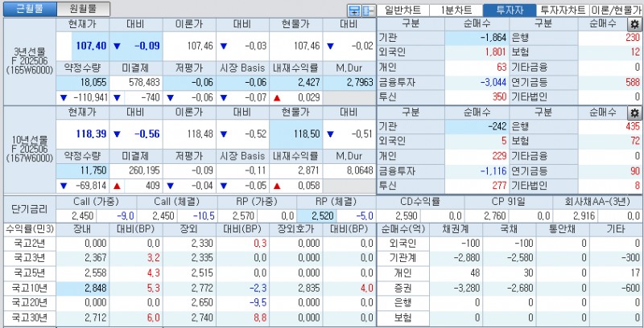644x328 pixels.
Task: Click the 단기금리 row label
Action: click(30, 209)
